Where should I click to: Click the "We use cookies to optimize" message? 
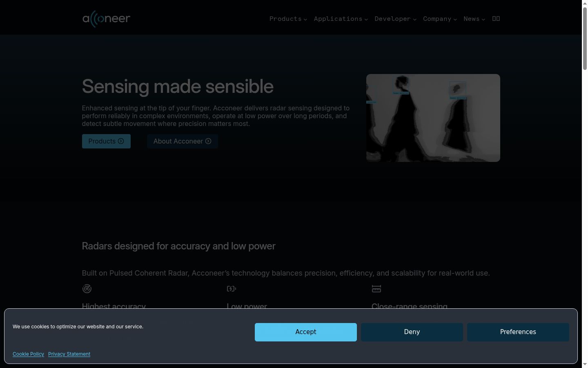click(x=78, y=327)
